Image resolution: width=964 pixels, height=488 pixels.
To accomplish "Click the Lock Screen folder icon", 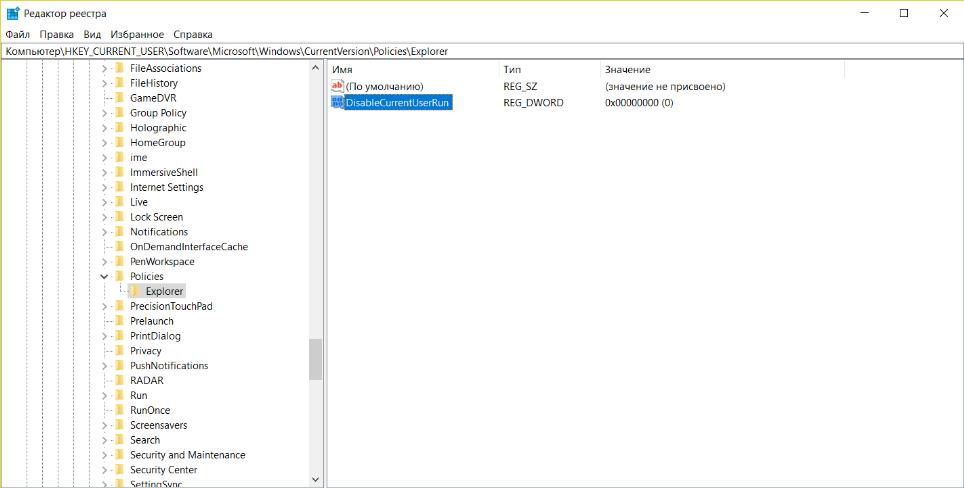I will click(120, 217).
